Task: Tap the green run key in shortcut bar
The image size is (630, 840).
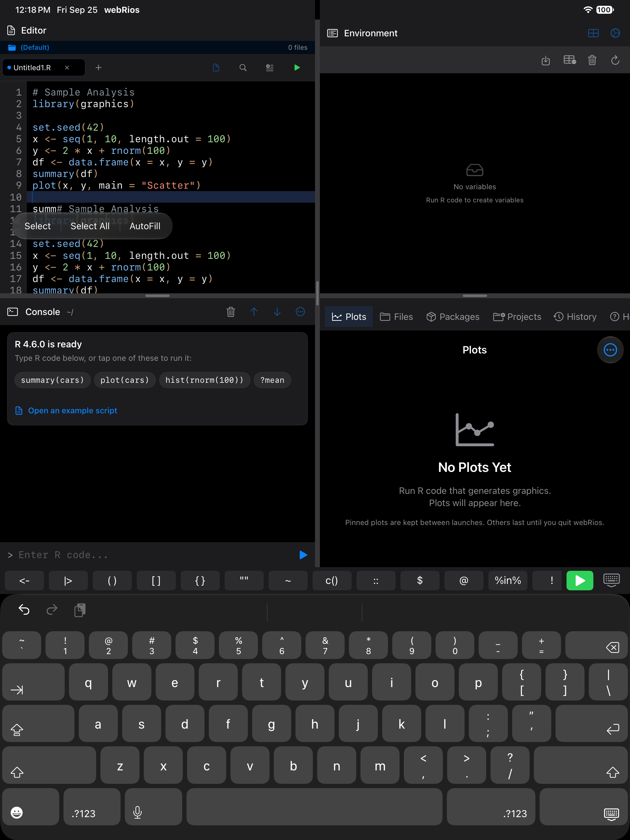Action: tap(580, 580)
